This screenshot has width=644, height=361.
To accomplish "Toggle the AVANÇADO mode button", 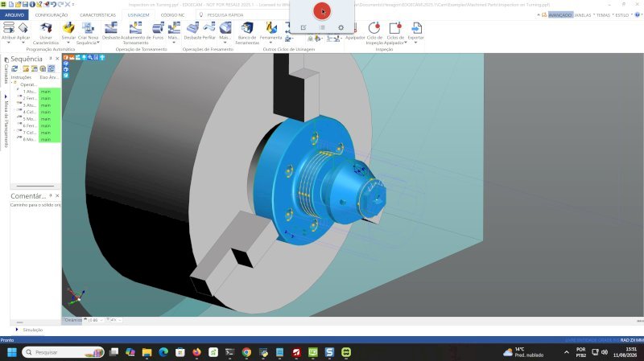I will tap(560, 14).
